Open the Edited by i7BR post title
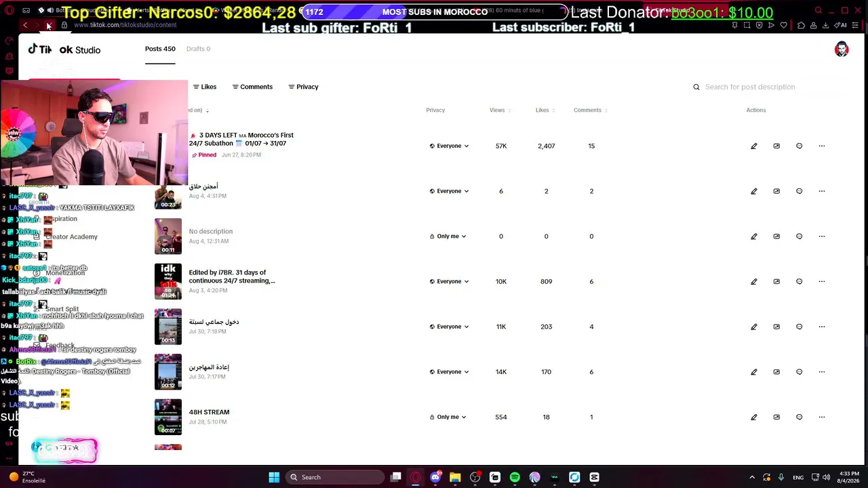Screen dimensions: 868x488 [x=232, y=277]
